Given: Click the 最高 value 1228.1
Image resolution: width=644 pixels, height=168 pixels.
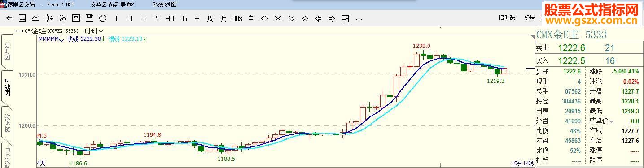Looking at the screenshot, I should tap(630, 101).
